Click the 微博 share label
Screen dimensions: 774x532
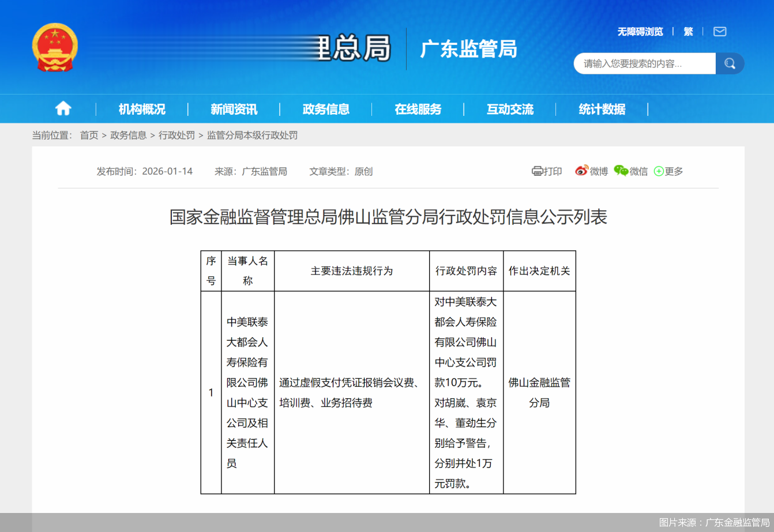pos(599,171)
